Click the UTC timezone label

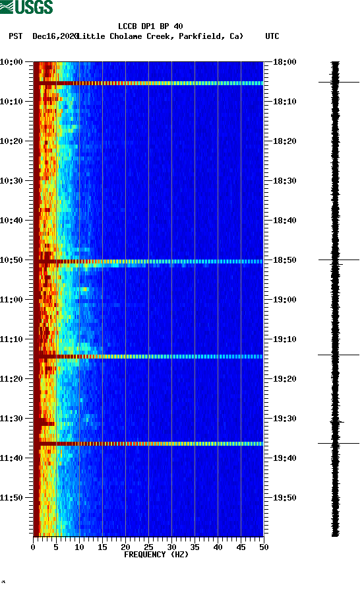(x=272, y=36)
